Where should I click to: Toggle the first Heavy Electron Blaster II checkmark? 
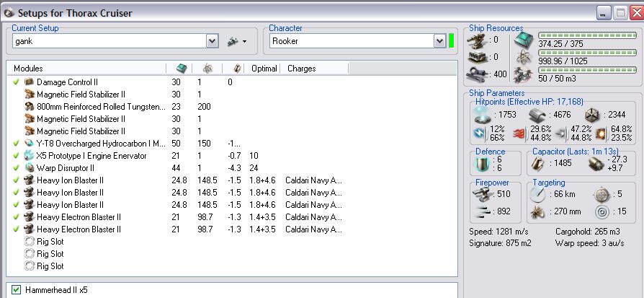16,217
